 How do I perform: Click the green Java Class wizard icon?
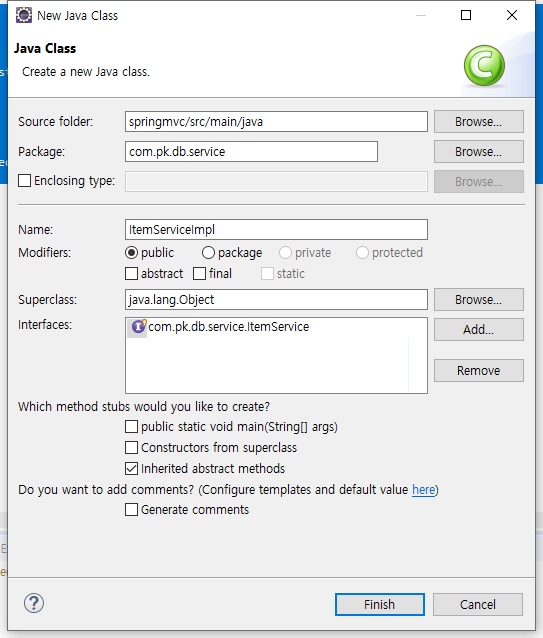pyautogui.click(x=484, y=66)
